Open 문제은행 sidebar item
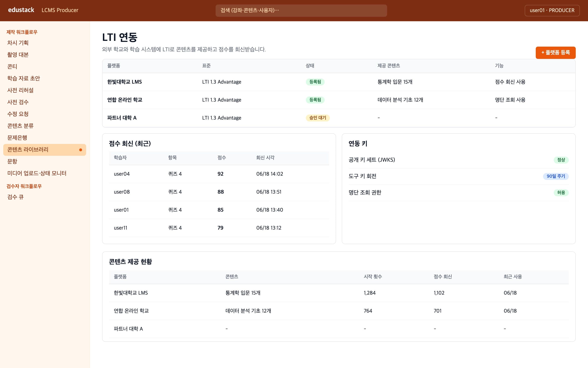Viewport: 588px width, 368px height. pos(45,138)
